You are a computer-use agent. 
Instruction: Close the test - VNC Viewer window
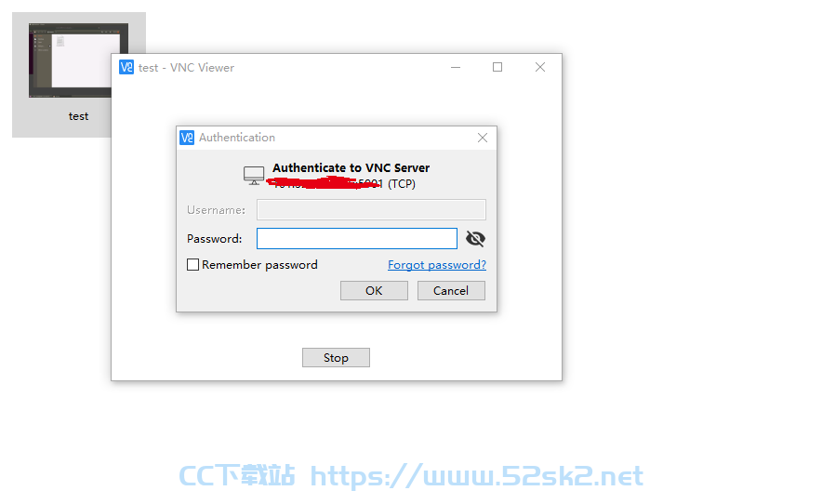click(540, 67)
